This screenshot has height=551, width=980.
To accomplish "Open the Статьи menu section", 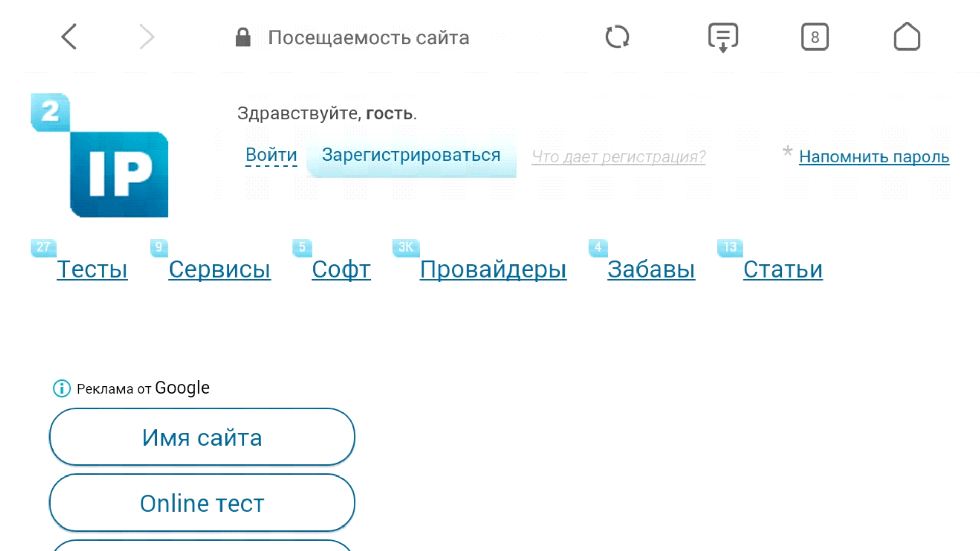I will 782,269.
